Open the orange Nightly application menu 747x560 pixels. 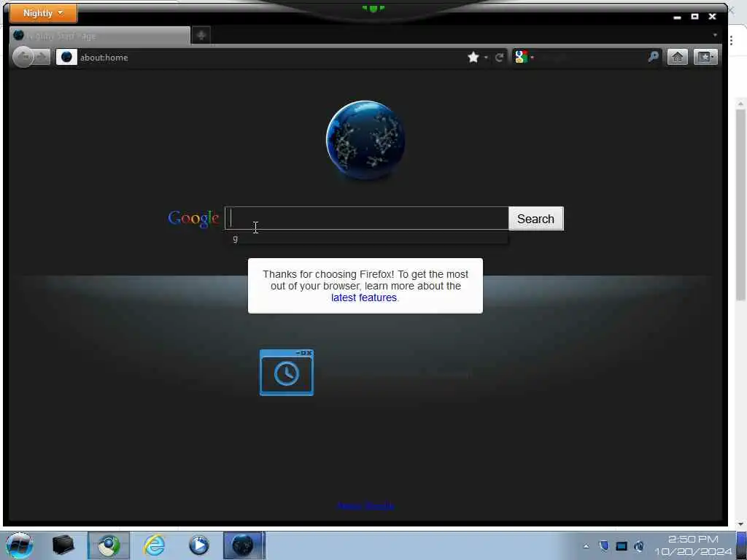[43, 13]
